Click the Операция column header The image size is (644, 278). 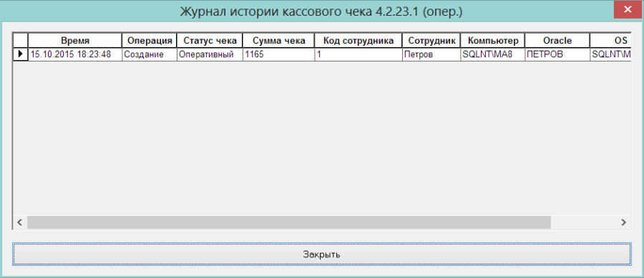point(150,41)
